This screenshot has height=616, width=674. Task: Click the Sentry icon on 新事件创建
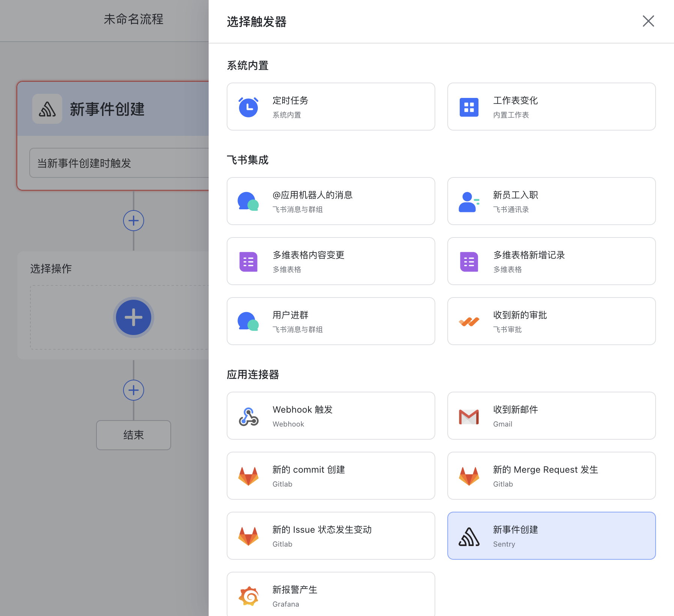pos(468,536)
